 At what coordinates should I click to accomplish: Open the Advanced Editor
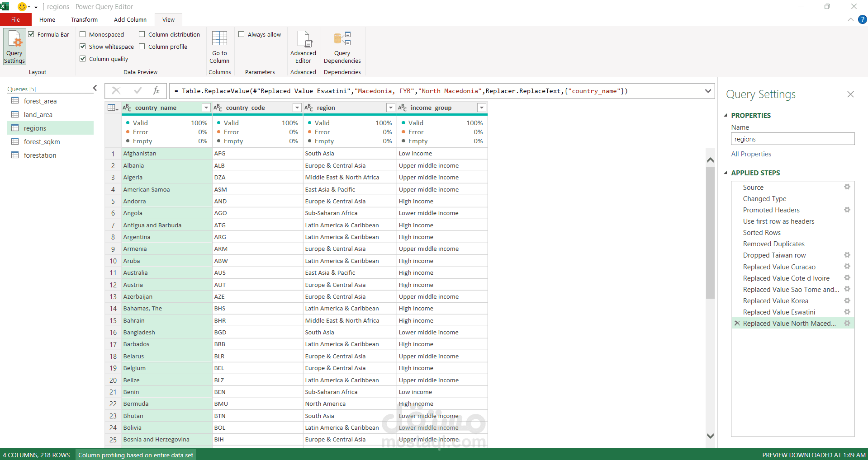[x=303, y=47]
